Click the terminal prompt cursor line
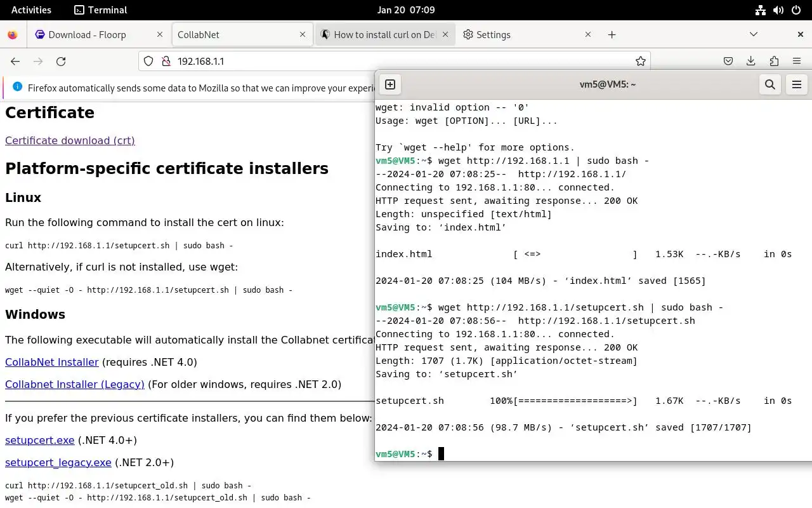812x508 pixels. pyautogui.click(x=410, y=454)
